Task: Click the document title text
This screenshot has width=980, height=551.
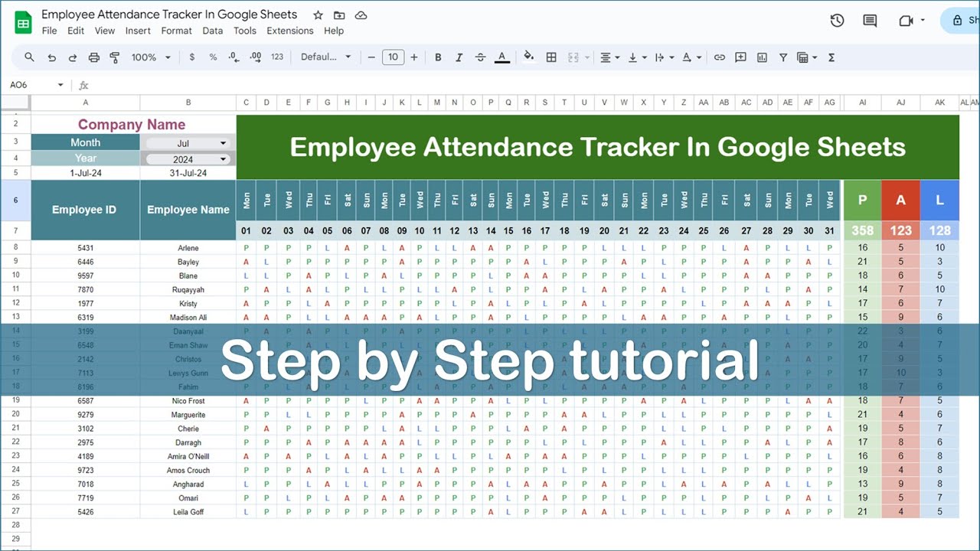Action: point(169,15)
